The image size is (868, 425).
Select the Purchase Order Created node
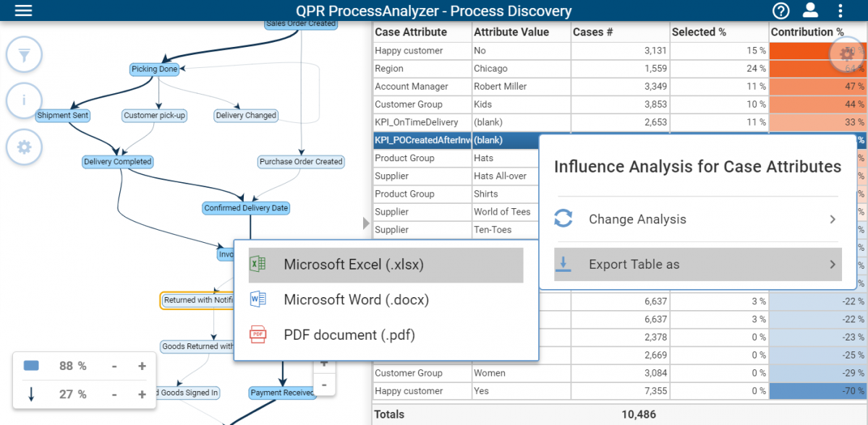coord(301,162)
